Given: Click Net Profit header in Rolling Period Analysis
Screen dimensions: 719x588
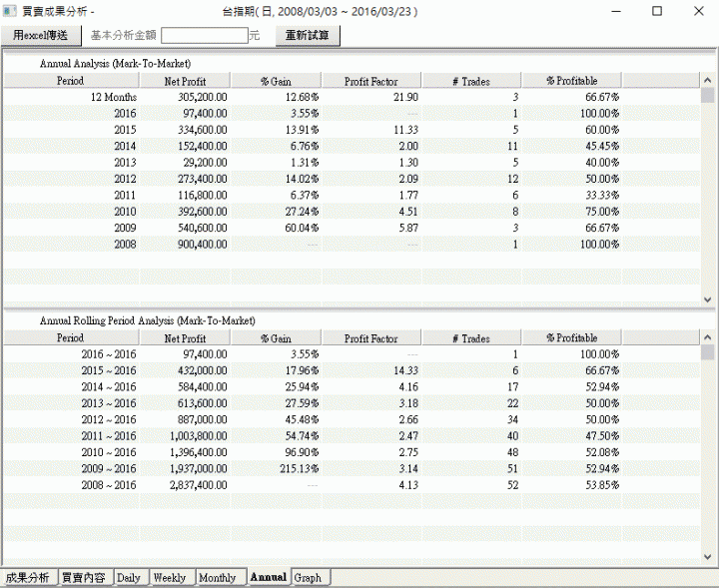Looking at the screenshot, I should click(x=186, y=337).
